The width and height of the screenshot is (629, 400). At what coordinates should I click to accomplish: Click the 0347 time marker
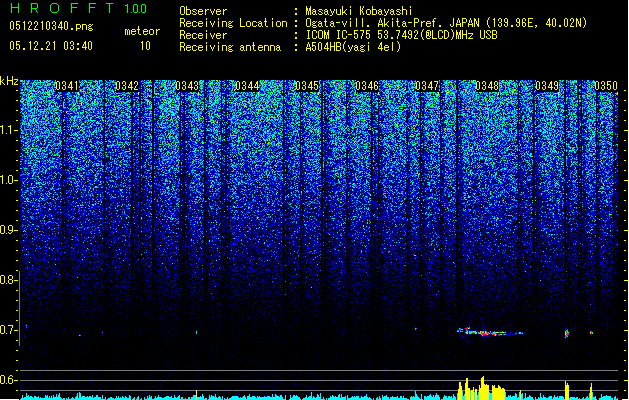coord(427,86)
